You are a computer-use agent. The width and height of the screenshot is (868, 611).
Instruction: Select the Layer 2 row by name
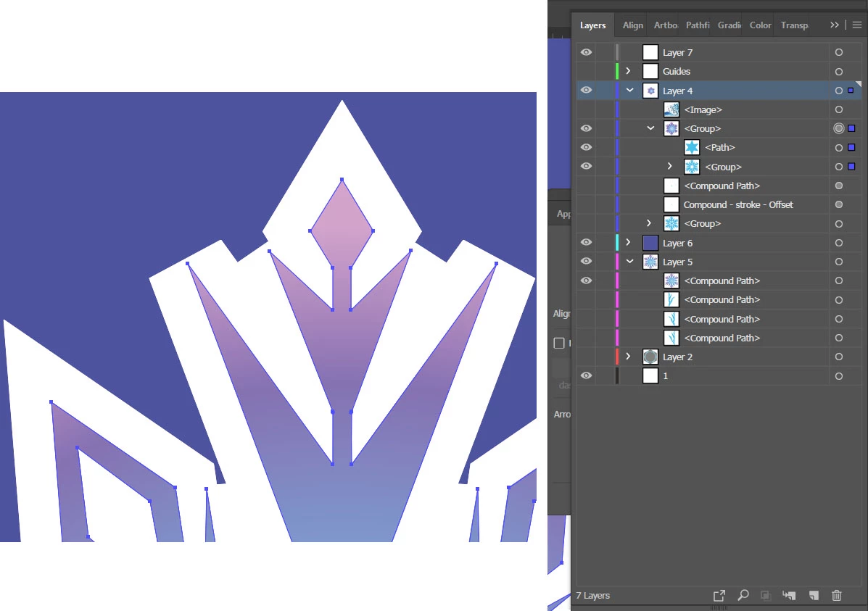677,357
